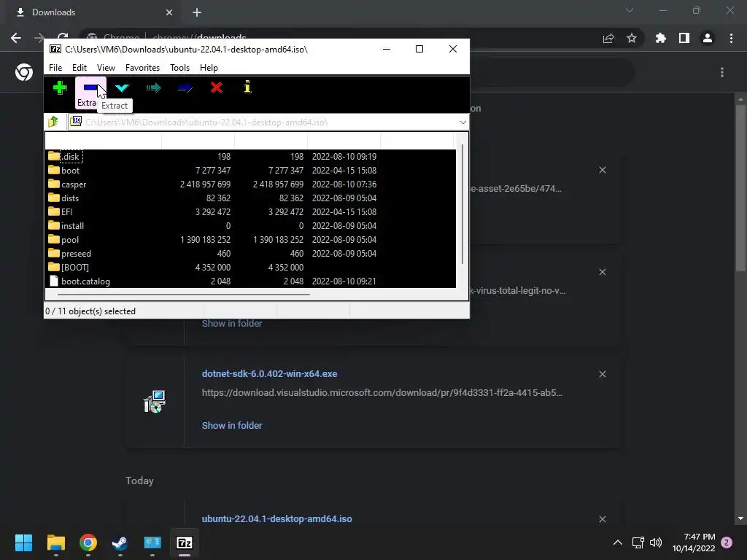Open the View menu in 7-Zip

pos(106,68)
